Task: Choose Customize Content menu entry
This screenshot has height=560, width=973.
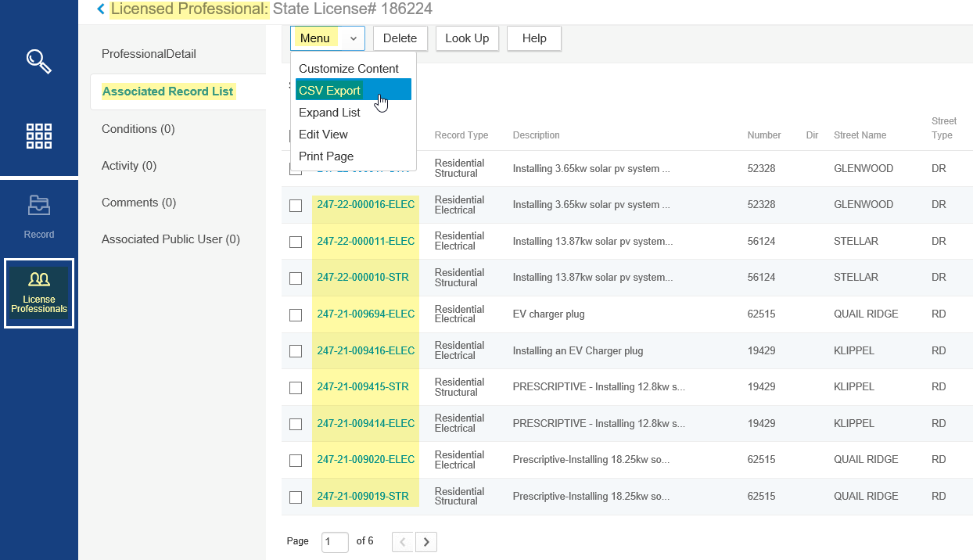Action: (348, 69)
